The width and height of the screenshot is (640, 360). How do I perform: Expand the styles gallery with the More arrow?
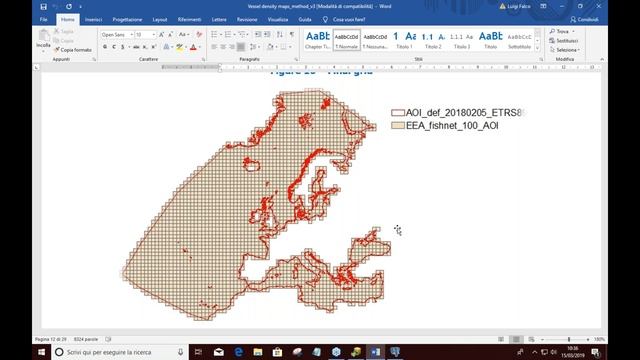coord(538,48)
